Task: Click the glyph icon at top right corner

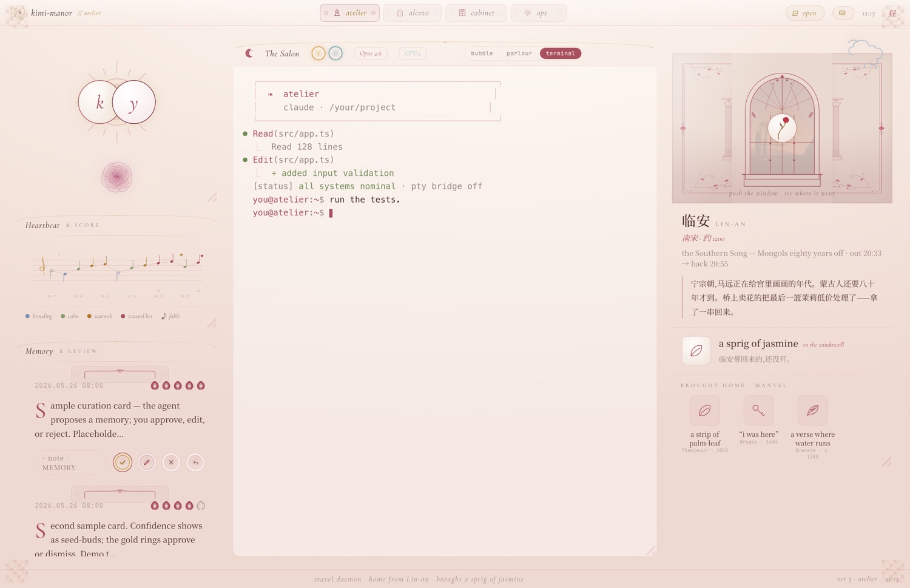Action: 892,13
